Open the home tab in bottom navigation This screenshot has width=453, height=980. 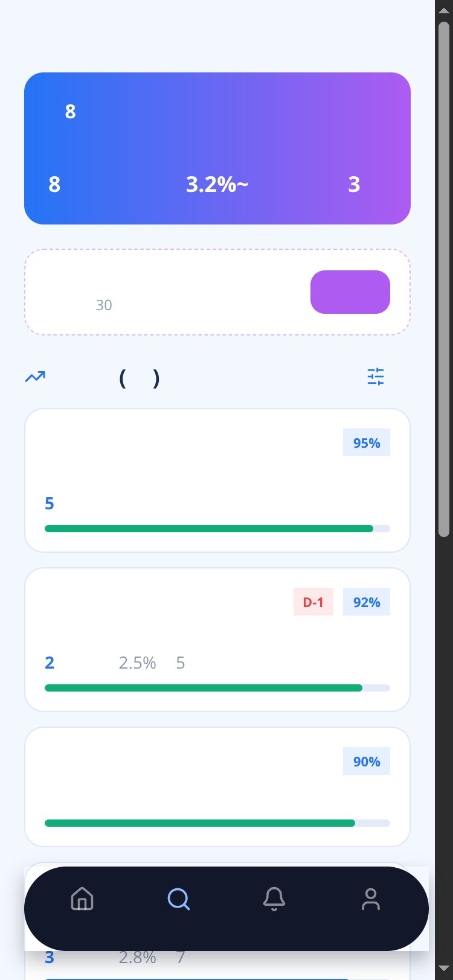(82, 899)
